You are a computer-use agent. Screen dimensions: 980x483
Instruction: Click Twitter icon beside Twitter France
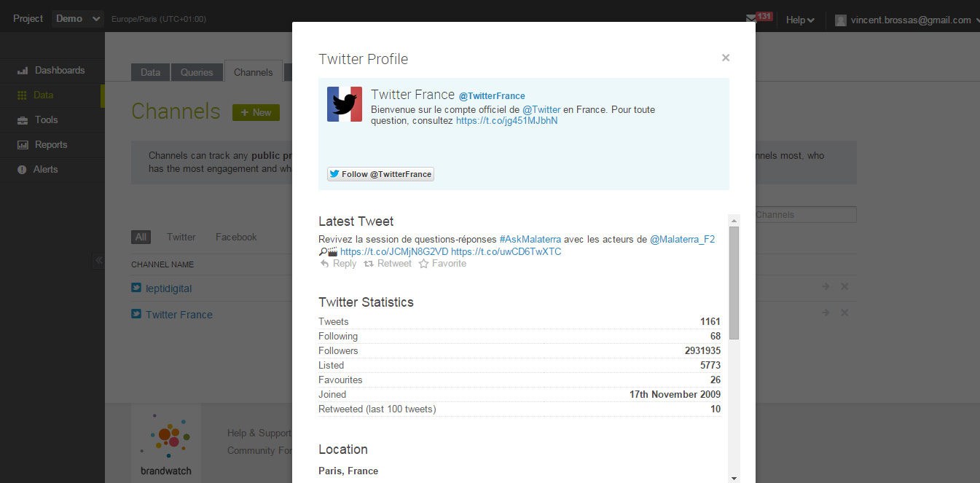(x=136, y=314)
